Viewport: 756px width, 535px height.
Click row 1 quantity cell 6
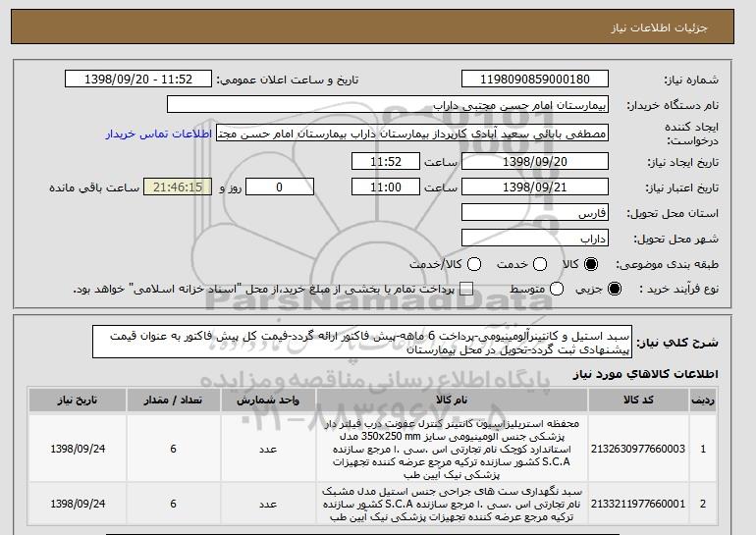pos(173,449)
